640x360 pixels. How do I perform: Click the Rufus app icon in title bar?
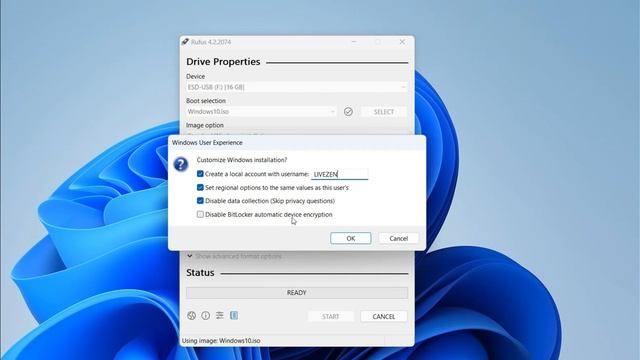tap(185, 42)
